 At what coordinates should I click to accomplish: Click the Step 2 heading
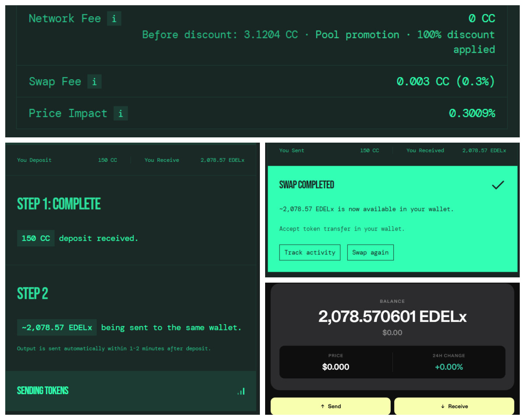pyautogui.click(x=32, y=293)
